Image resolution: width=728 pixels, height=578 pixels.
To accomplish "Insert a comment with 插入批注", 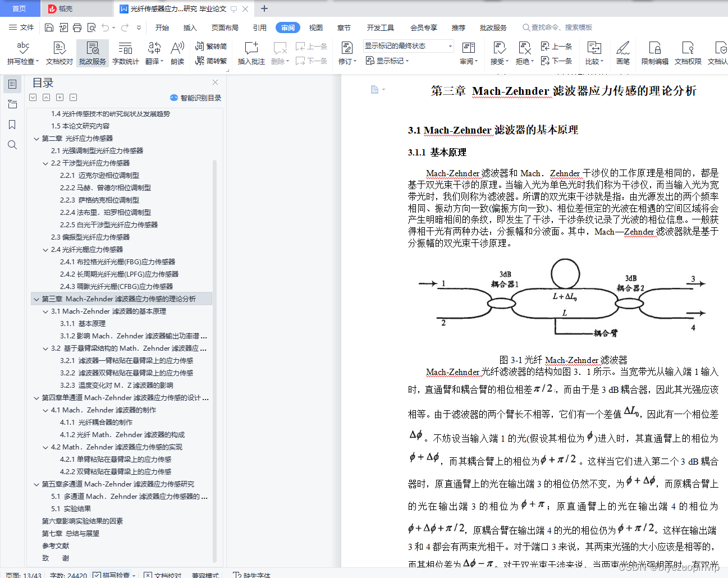I will 251,53.
